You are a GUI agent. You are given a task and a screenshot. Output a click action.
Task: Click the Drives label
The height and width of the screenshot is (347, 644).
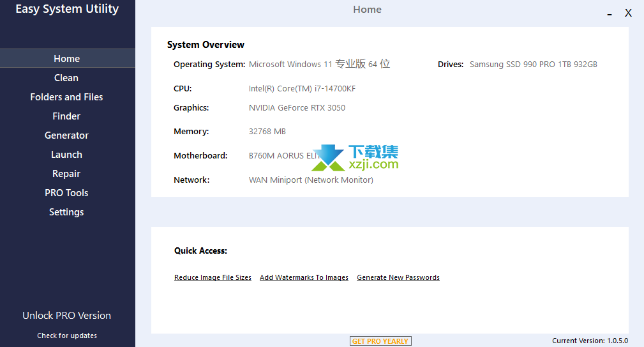451,64
